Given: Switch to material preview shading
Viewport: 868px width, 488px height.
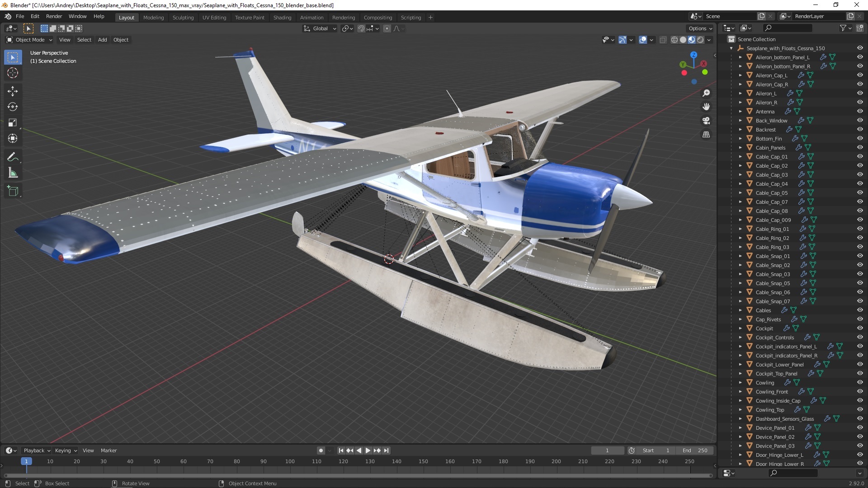Looking at the screenshot, I should coord(692,40).
